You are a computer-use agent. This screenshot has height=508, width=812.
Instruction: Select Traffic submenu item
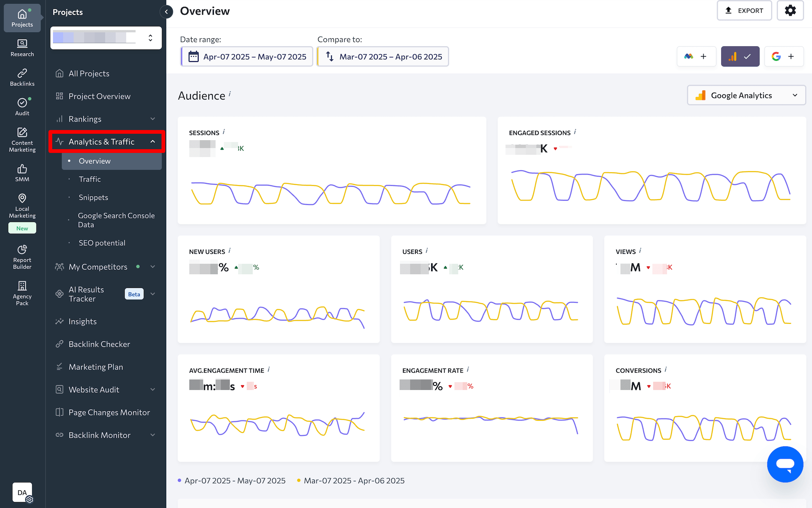(x=90, y=179)
